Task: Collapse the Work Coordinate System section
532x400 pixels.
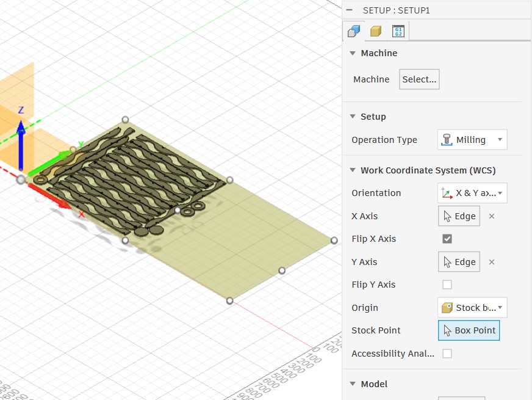Action: 353,170
